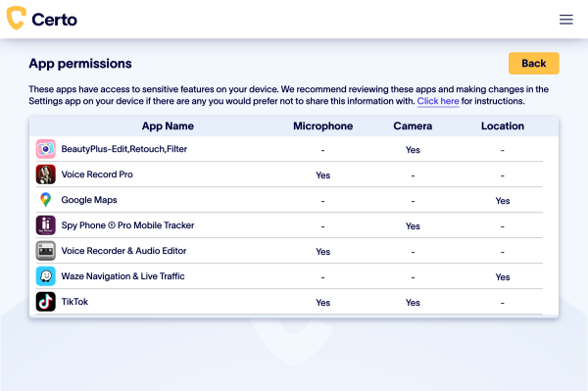Click the 'App permissions' heading
Image resolution: width=588 pixels, height=391 pixels.
tap(80, 64)
